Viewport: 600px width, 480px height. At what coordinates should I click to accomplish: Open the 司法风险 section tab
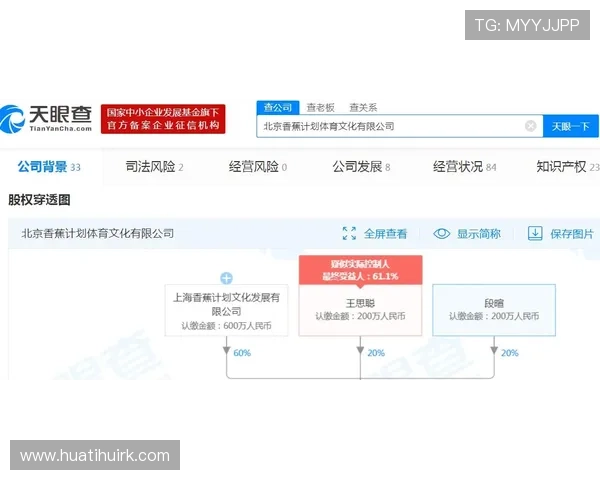(154, 167)
